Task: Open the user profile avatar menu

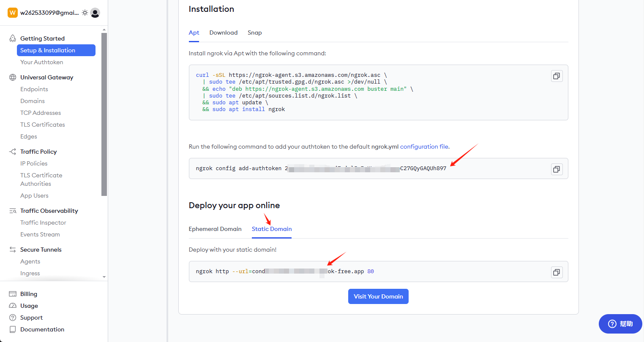Action: (x=95, y=13)
